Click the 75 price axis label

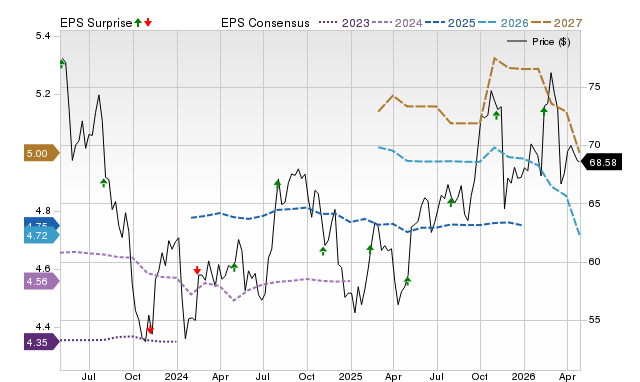594,87
